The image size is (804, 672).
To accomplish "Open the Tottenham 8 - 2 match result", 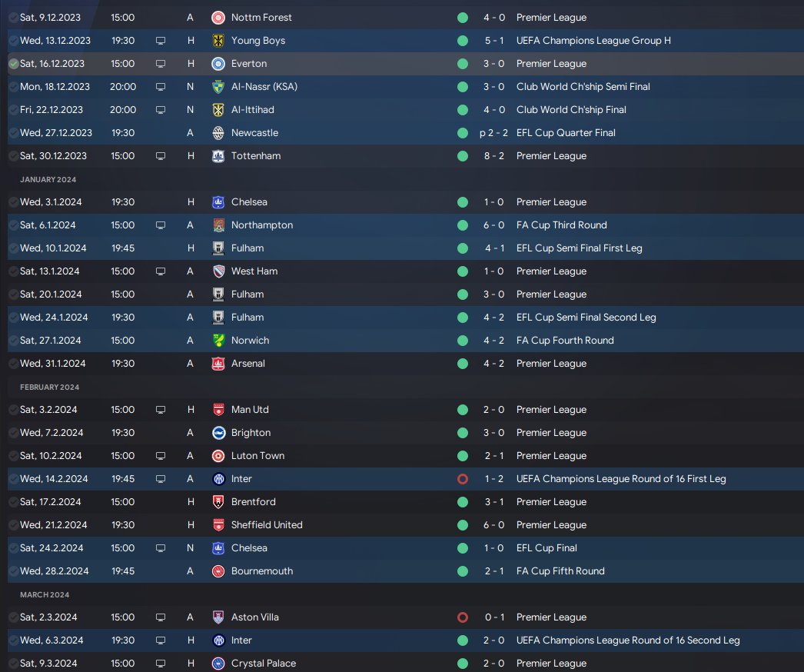I will (x=493, y=155).
